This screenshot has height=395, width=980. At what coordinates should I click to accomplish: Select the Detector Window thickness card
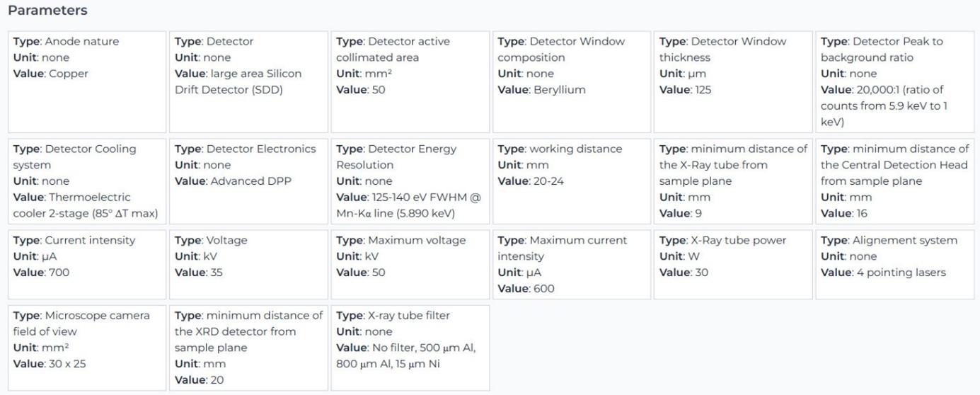pos(732,81)
